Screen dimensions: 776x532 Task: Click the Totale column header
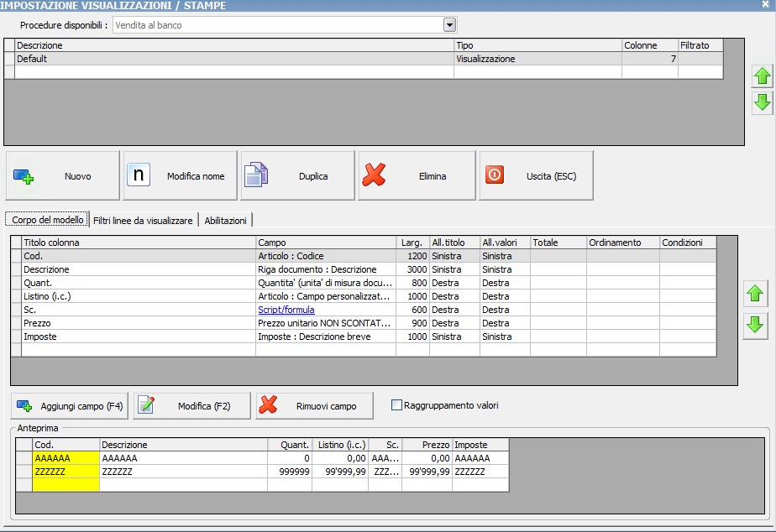coord(558,243)
